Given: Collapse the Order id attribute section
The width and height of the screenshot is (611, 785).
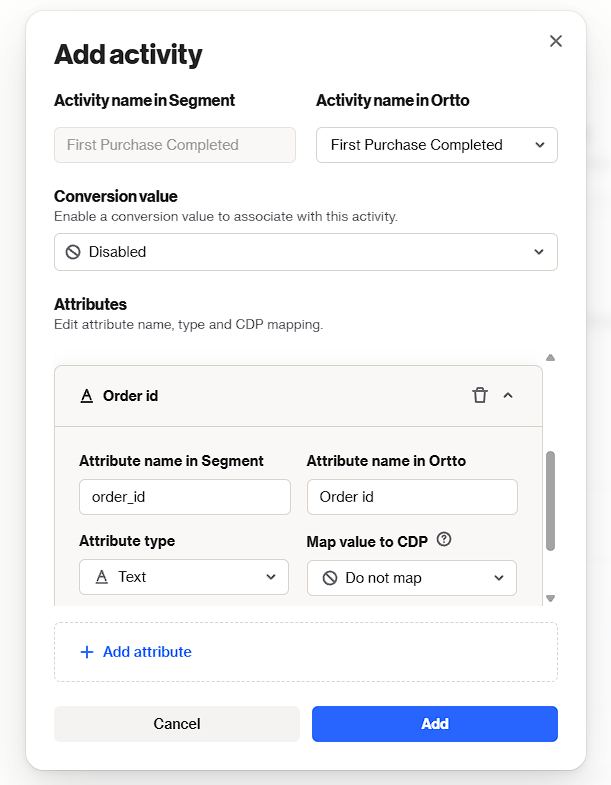Looking at the screenshot, I should click(x=508, y=395).
